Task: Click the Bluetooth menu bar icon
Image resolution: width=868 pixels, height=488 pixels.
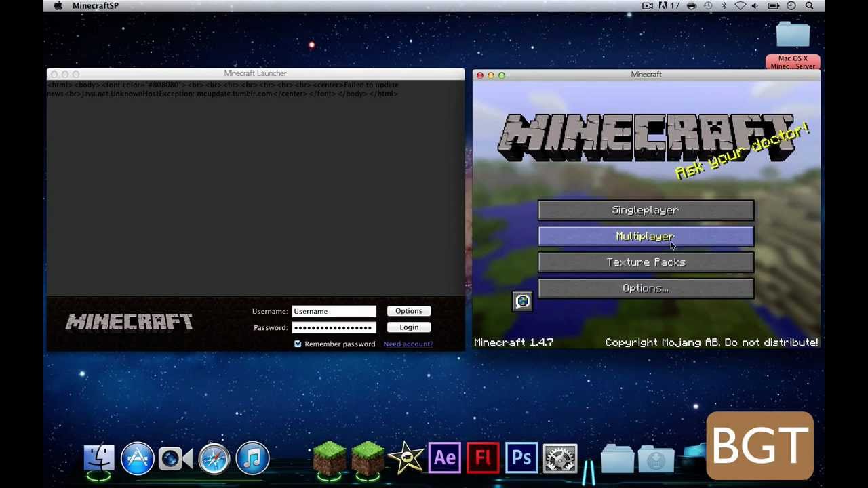Action: (x=724, y=6)
